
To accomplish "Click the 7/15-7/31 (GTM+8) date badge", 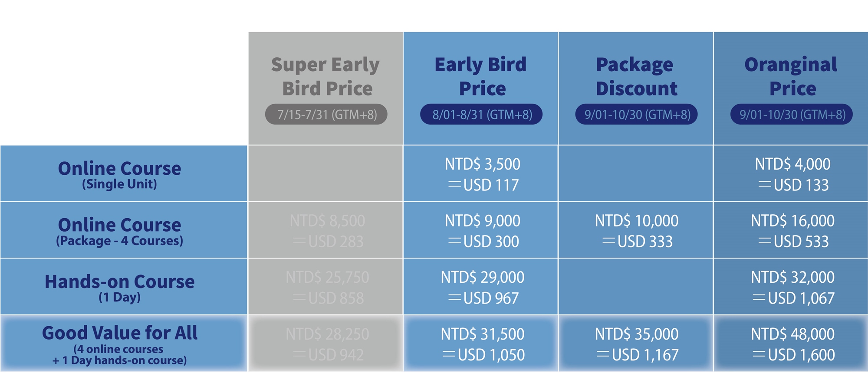I will 326,115.
